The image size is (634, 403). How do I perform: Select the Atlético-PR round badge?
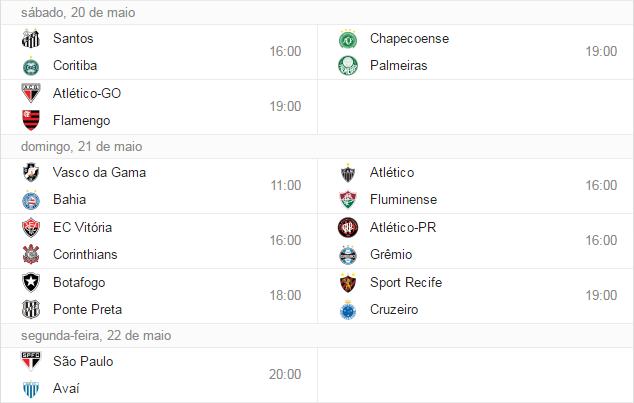coord(348,228)
